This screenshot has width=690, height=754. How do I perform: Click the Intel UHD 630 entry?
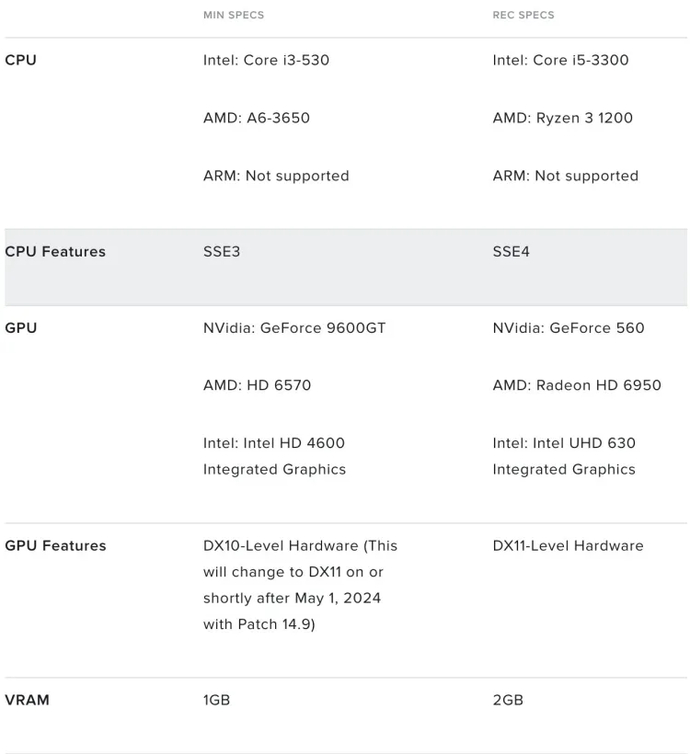coord(564,456)
